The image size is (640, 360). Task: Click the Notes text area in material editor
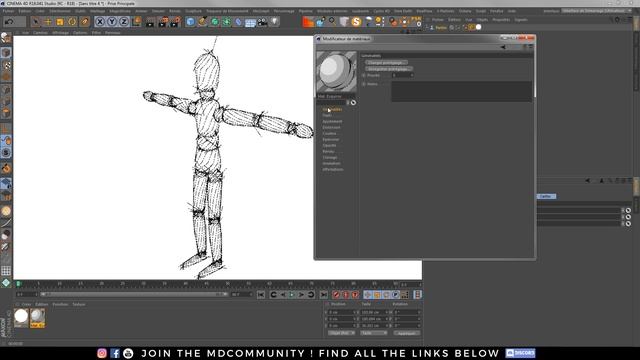point(462,91)
